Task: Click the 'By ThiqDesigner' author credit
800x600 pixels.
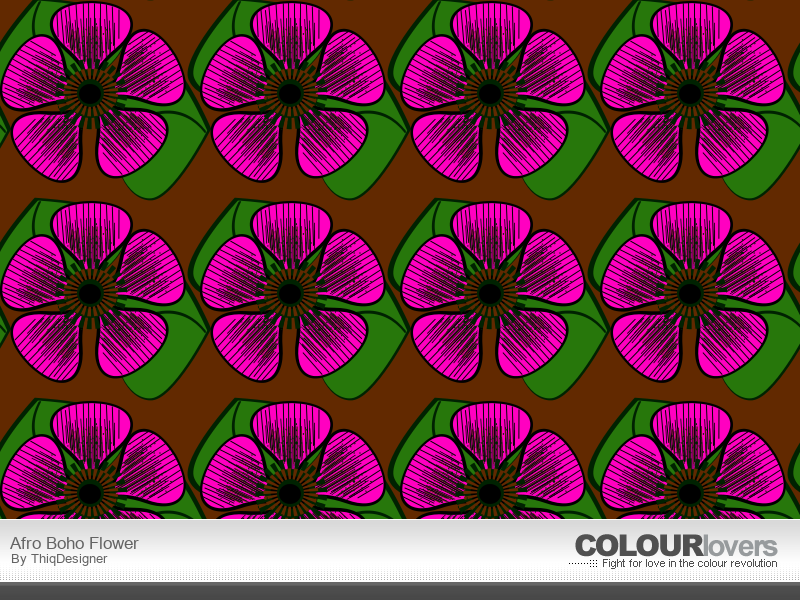Action: click(59, 559)
